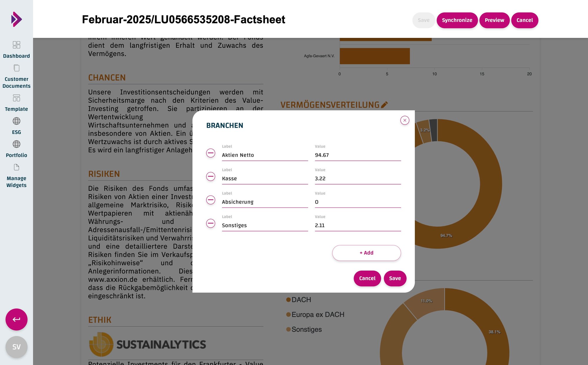Edit Vermögensverteilung via the pencil icon
This screenshot has height=365, width=588.
click(384, 104)
